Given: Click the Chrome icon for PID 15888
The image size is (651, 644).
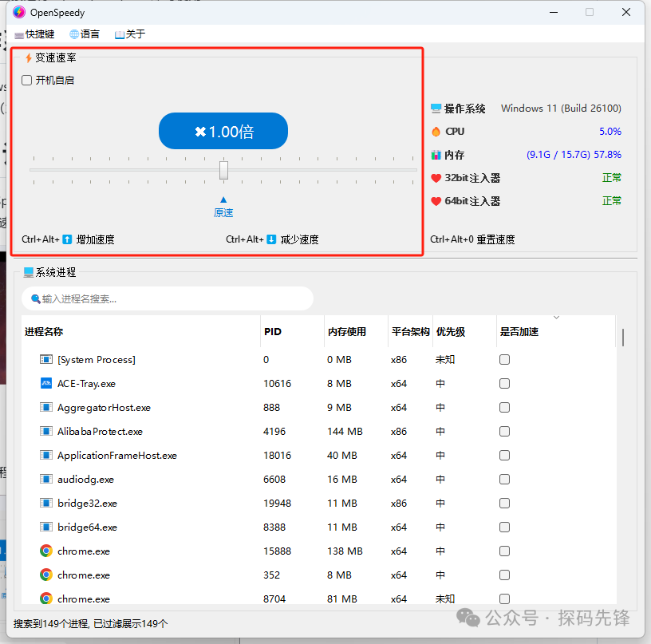Looking at the screenshot, I should (x=46, y=551).
